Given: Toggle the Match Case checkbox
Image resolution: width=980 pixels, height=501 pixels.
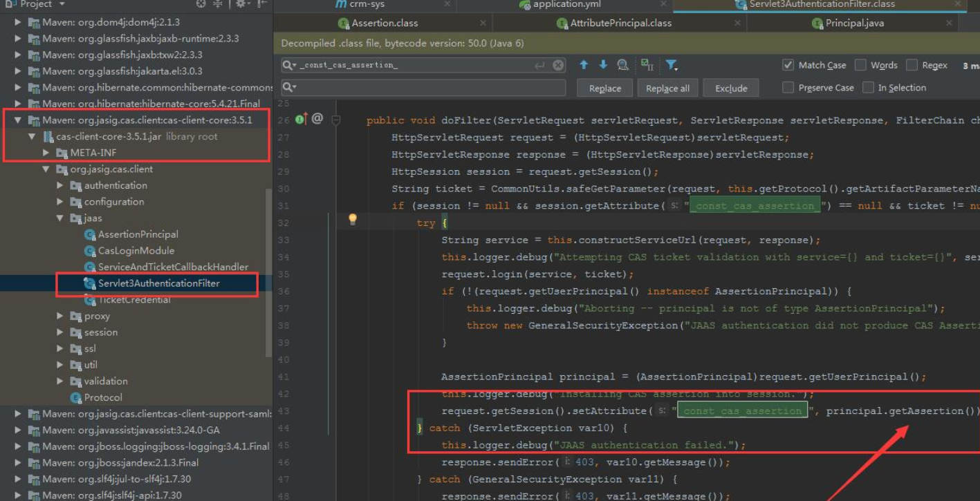Looking at the screenshot, I should (x=788, y=65).
